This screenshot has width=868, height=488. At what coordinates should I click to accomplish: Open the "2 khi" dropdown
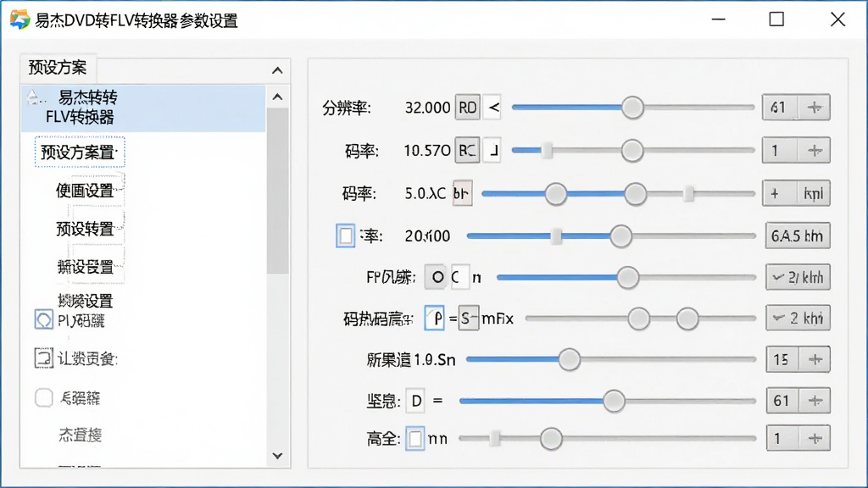798,319
